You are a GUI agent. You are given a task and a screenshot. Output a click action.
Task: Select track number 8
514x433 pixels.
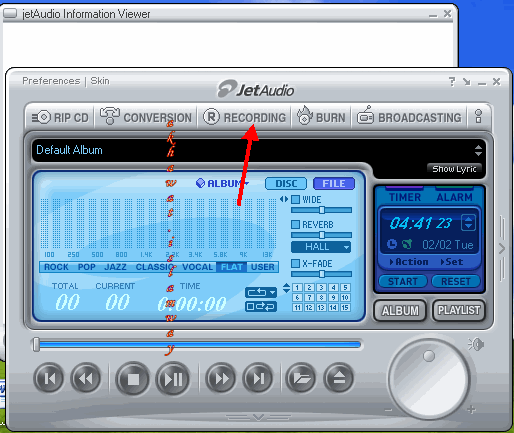pyautogui.click(x=321, y=297)
